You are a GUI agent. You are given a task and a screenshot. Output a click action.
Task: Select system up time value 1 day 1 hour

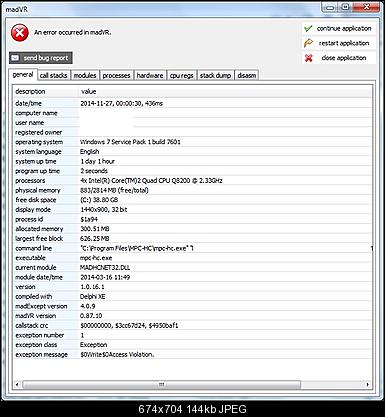97,161
